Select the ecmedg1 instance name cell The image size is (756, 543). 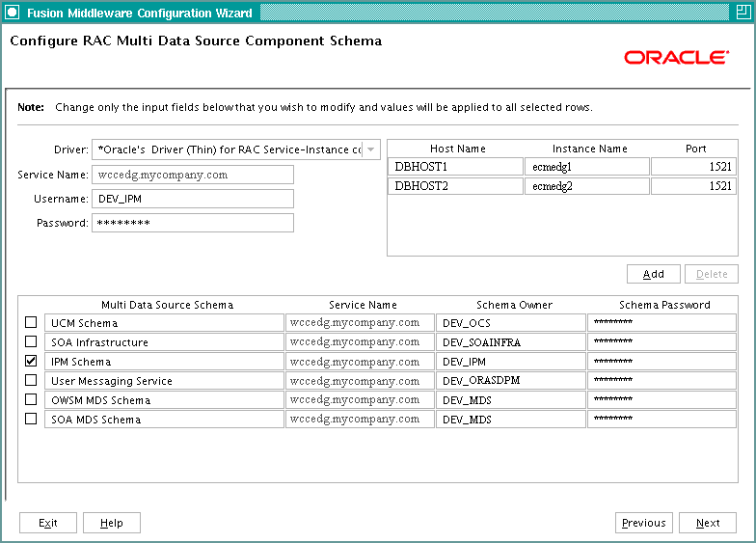[587, 166]
